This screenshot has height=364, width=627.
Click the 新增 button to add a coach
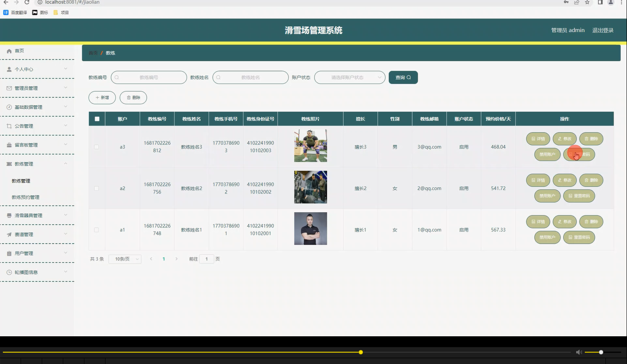102,98
